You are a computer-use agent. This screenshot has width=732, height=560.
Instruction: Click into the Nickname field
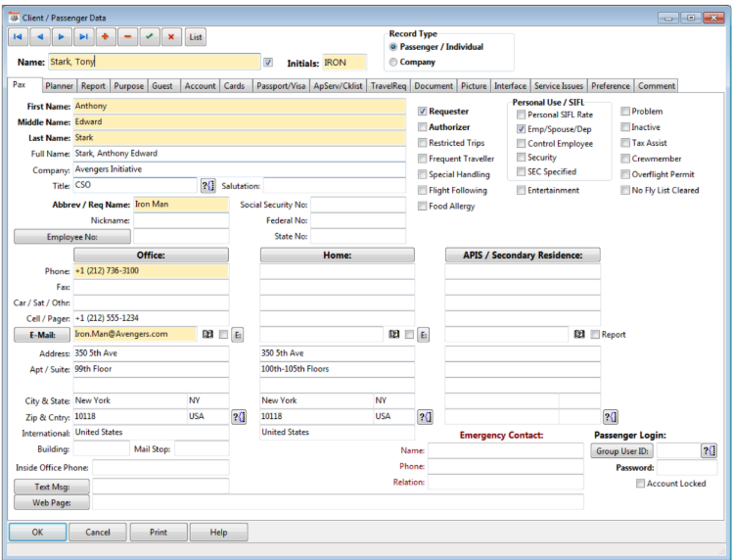point(181,220)
